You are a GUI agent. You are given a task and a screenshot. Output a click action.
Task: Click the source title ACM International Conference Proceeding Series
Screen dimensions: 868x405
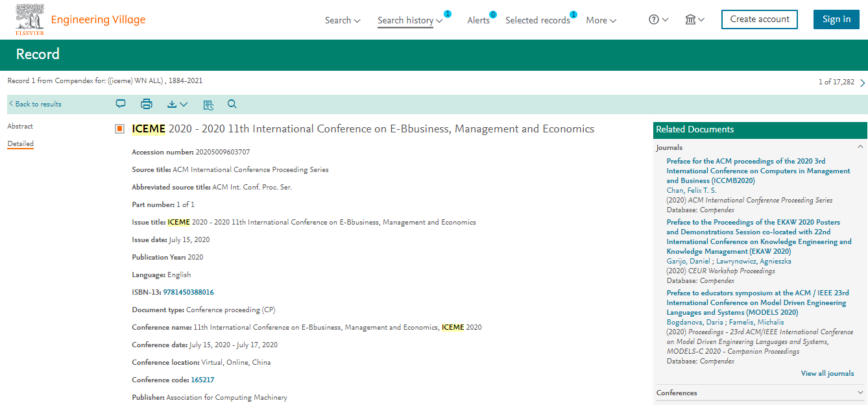coord(250,169)
